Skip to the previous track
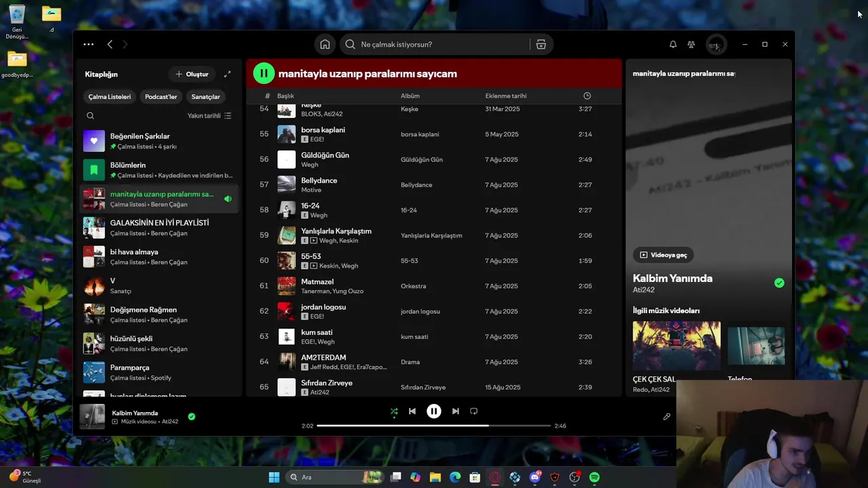 tap(412, 411)
